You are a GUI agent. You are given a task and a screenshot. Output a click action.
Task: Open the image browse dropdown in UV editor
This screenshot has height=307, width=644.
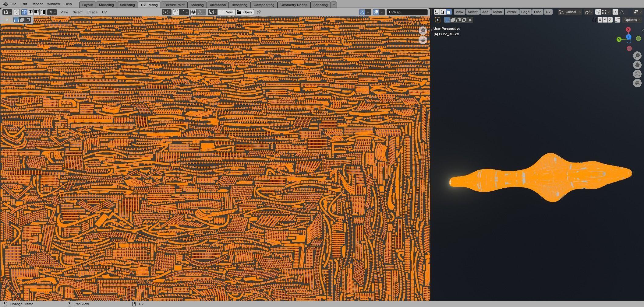click(x=212, y=12)
